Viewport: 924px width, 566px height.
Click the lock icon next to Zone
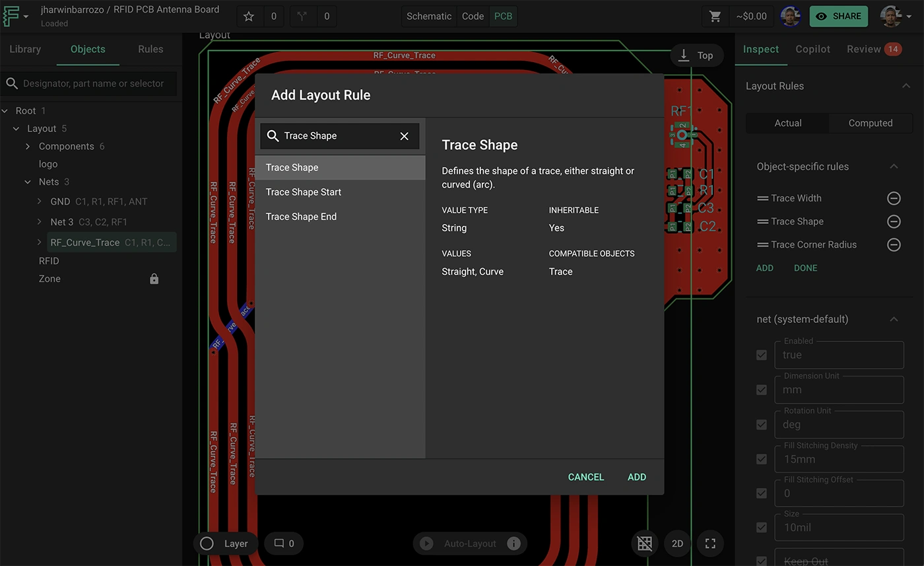[x=154, y=279]
